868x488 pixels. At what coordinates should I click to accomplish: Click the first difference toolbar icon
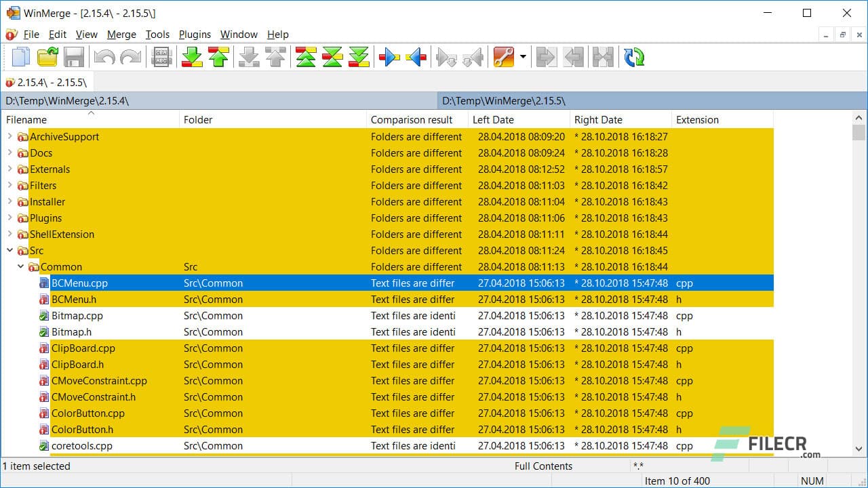(306, 57)
